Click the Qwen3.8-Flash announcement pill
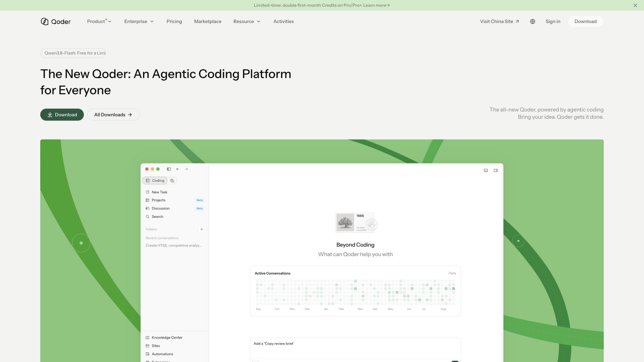Viewport: 644px width, 362px height. click(73, 53)
